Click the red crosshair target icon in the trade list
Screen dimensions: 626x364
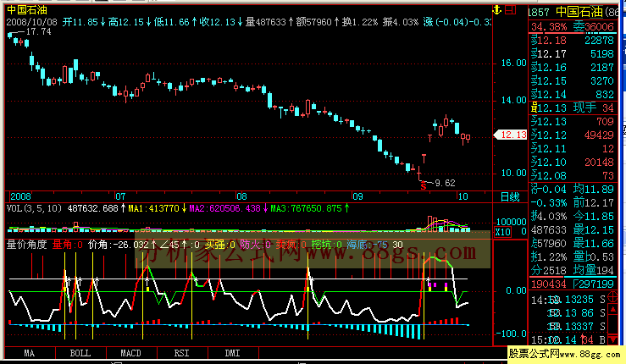pos(612,298)
